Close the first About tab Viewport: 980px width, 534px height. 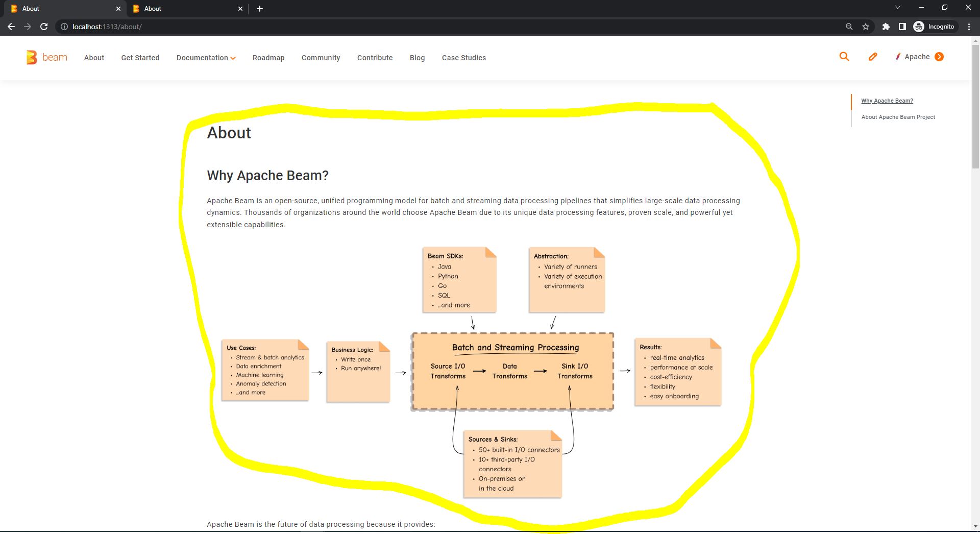[x=118, y=9]
